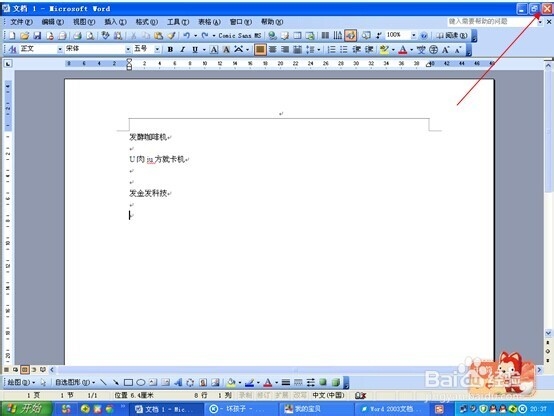Image resolution: width=554 pixels, height=416 pixels.
Task: Open the Columns layout button
Action: pos(325,35)
